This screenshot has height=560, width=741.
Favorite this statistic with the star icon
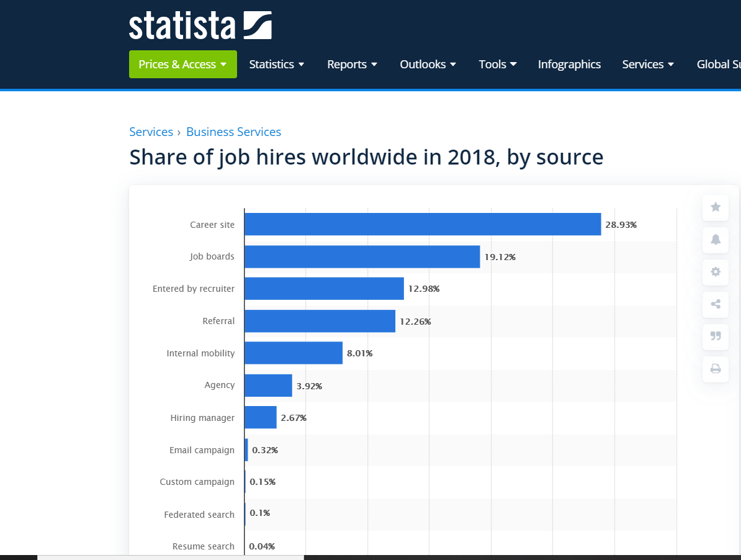(716, 207)
